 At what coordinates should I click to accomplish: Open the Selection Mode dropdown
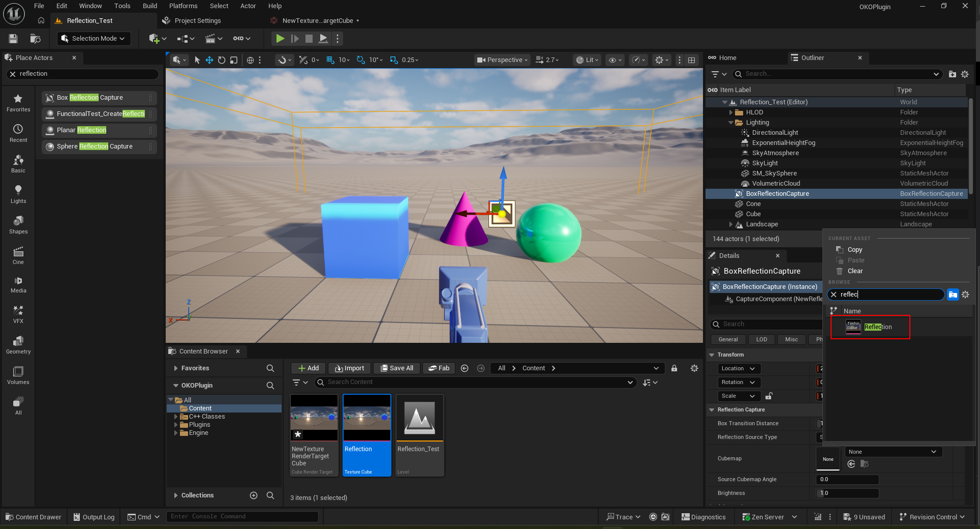(93, 39)
